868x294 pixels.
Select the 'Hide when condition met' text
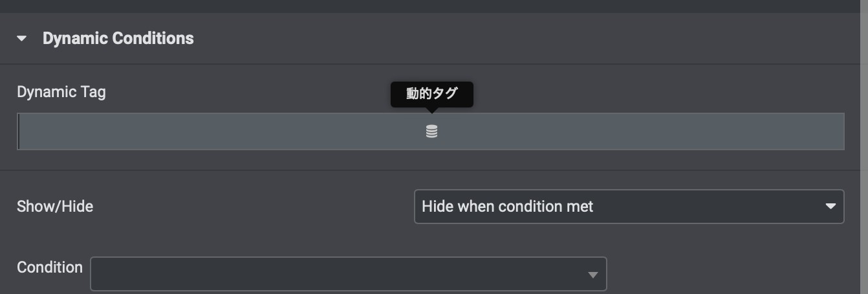click(x=508, y=207)
